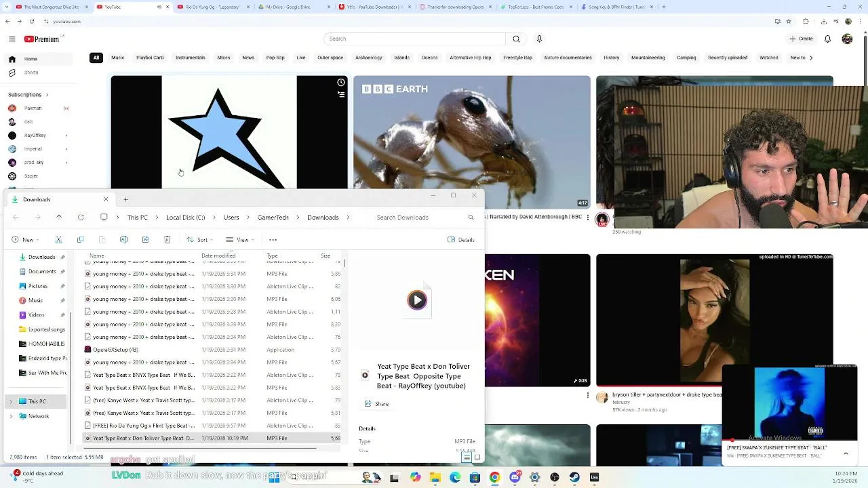This screenshot has height=488, width=868.
Task: Select the 'Playboi Carti' filter chip
Action: (x=150, y=58)
